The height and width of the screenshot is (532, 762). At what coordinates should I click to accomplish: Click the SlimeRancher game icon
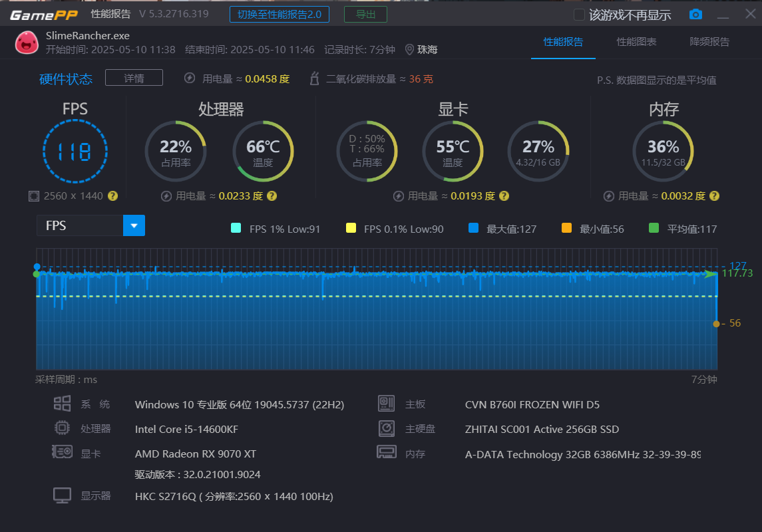click(27, 43)
